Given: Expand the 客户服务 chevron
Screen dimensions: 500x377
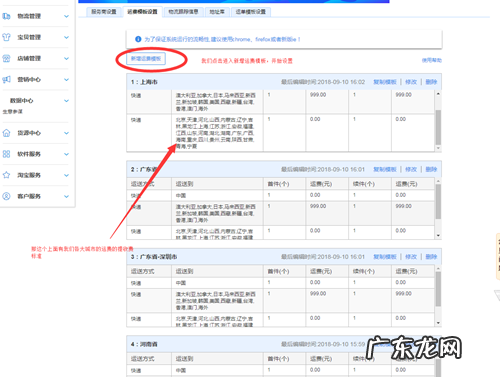Looking at the screenshot, I should click(x=66, y=196).
